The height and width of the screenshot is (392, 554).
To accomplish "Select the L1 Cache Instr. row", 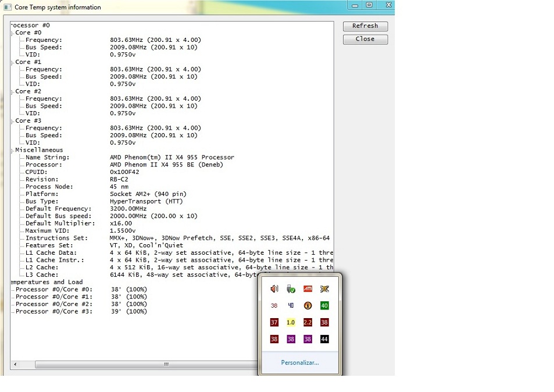I will (x=179, y=260).
